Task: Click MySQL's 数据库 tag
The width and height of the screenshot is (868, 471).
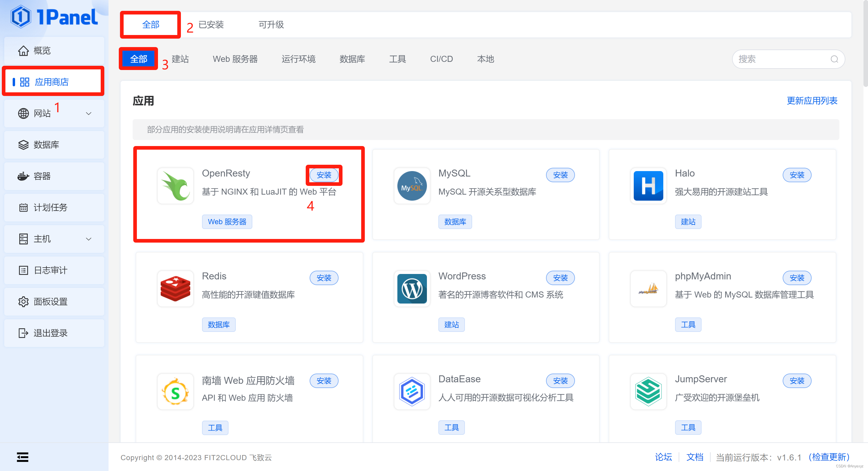Action: click(455, 221)
